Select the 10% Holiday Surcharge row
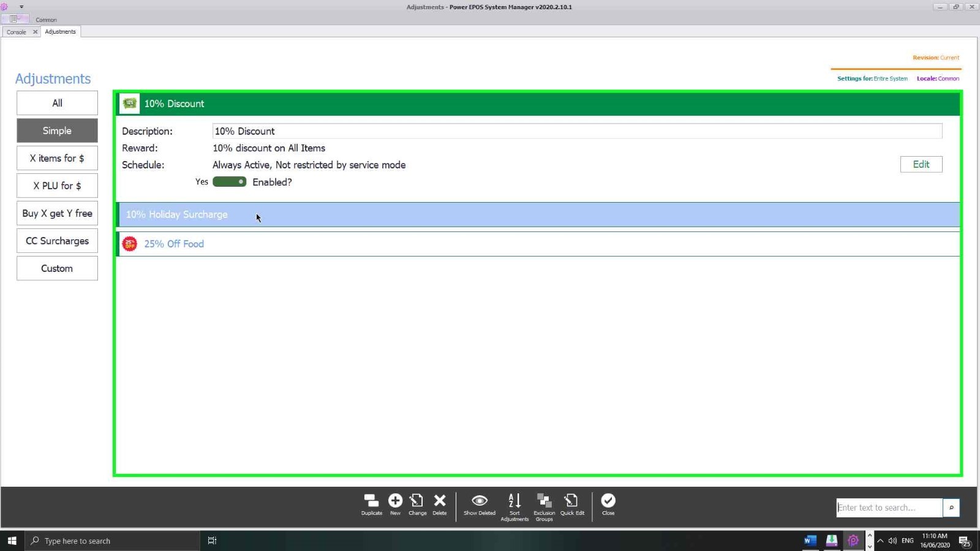Image resolution: width=980 pixels, height=551 pixels. pyautogui.click(x=538, y=214)
